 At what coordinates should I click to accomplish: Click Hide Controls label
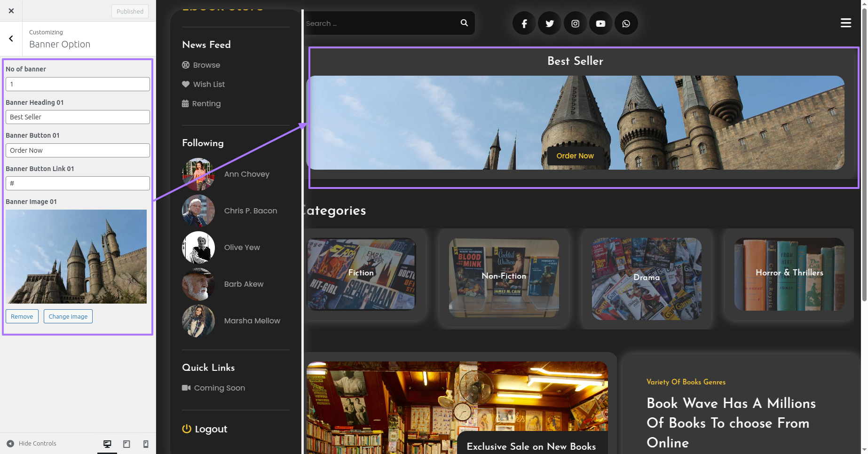coord(37,443)
